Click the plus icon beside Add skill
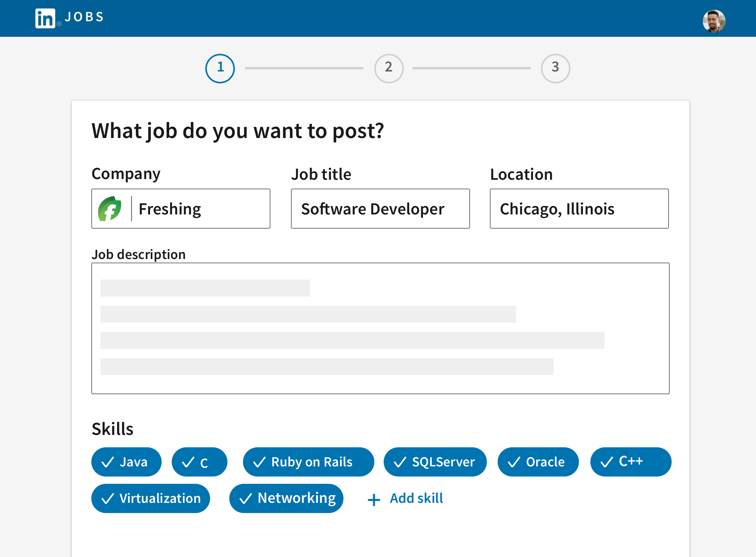Screen dimensions: 756x557 click(374, 500)
